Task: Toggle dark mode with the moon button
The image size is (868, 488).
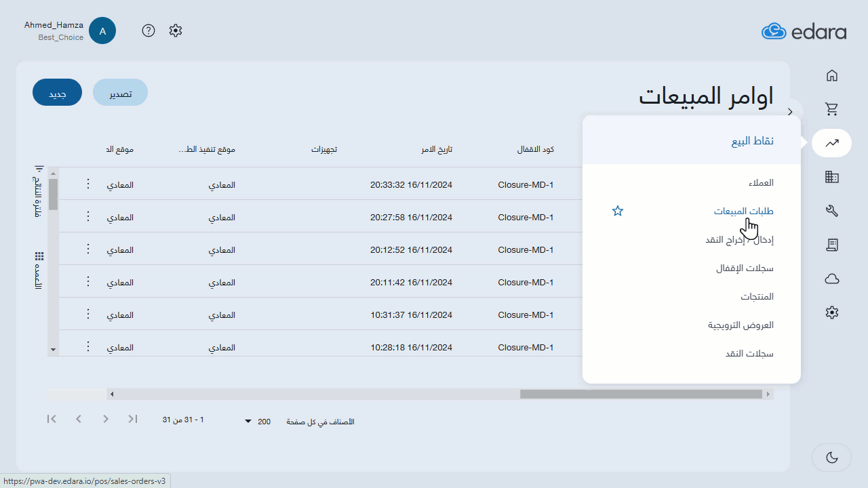Action: click(832, 457)
